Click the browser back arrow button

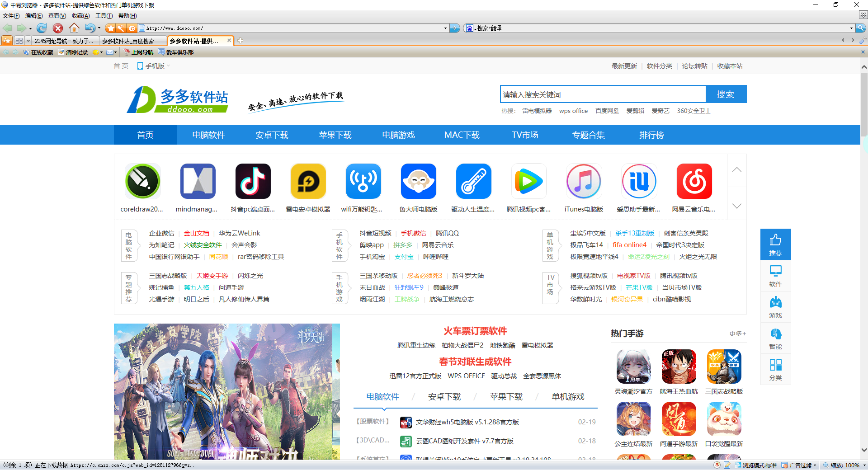point(8,28)
